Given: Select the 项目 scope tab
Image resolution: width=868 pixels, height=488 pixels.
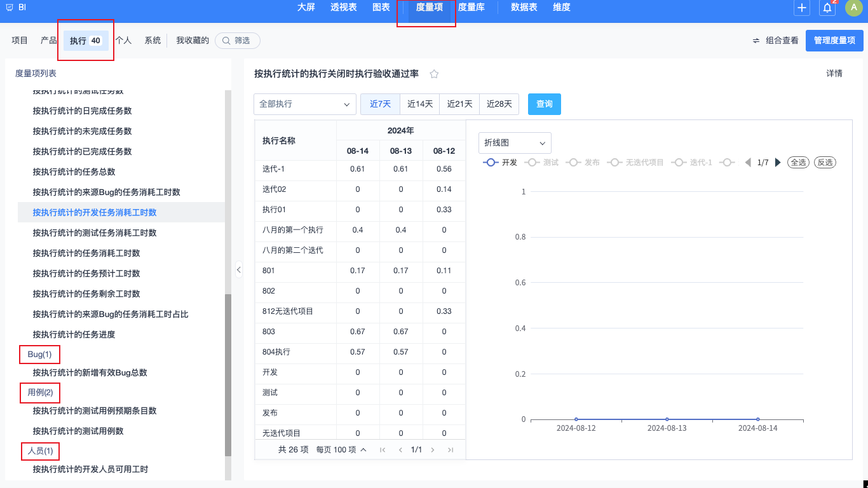Looking at the screenshot, I should coord(20,41).
